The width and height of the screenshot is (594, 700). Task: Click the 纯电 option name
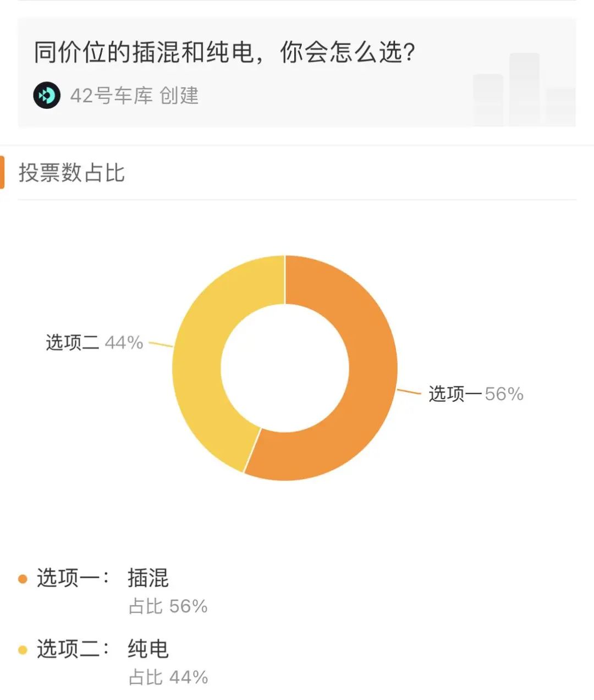tap(148, 649)
